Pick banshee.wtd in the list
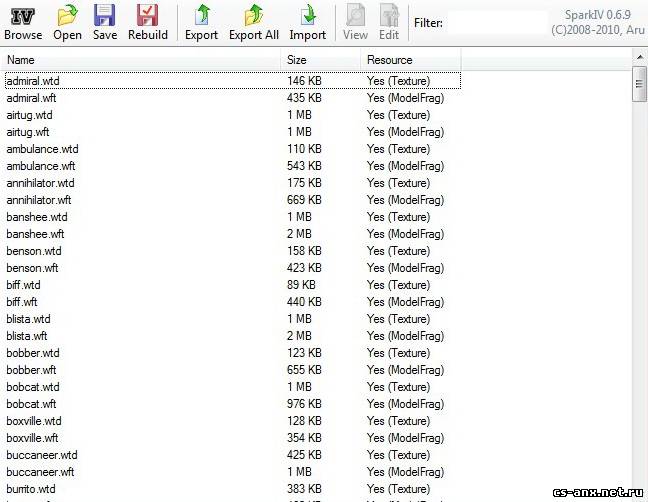Viewport: 648px width, 502px height. [233, 217]
